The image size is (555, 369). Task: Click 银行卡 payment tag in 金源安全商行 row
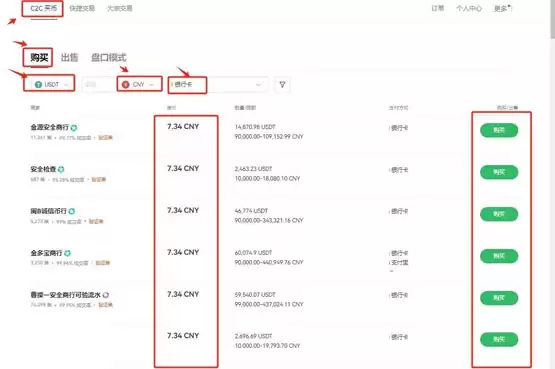point(399,128)
